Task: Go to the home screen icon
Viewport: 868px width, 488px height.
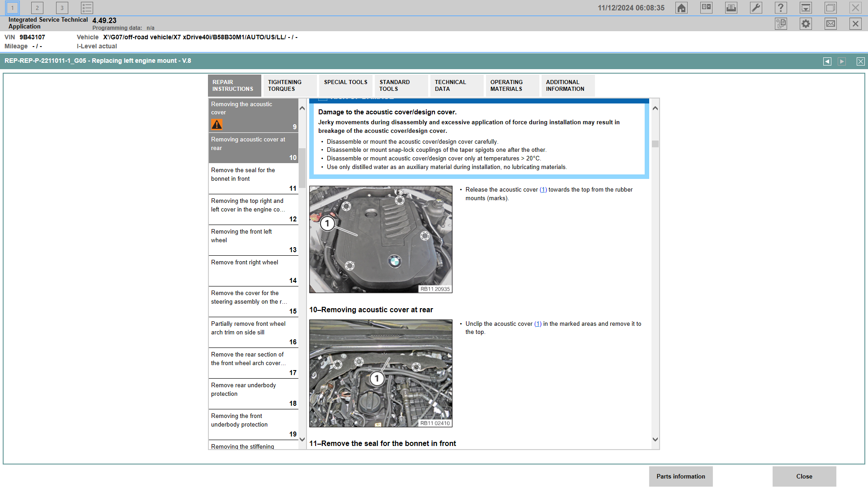Action: click(681, 8)
